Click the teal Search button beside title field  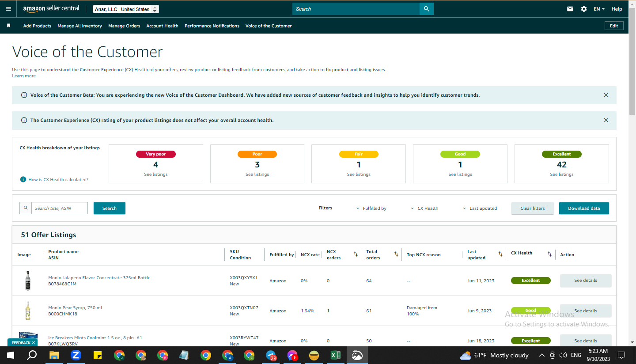(x=110, y=208)
